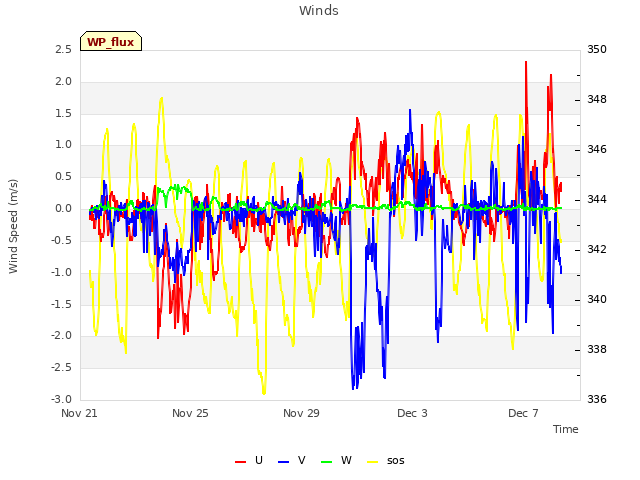640x480 pixels.
Task: Click the -1.0 left axis value
Action: click(61, 272)
